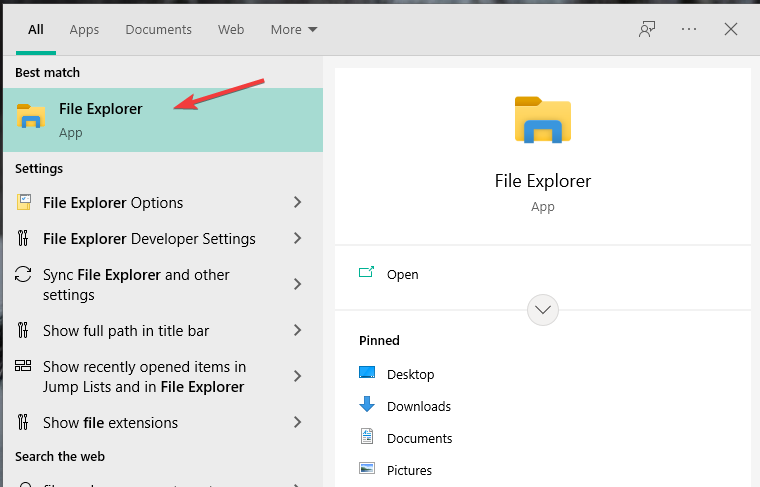The width and height of the screenshot is (760, 487).
Task: Open the More dropdown filter
Action: point(294,30)
